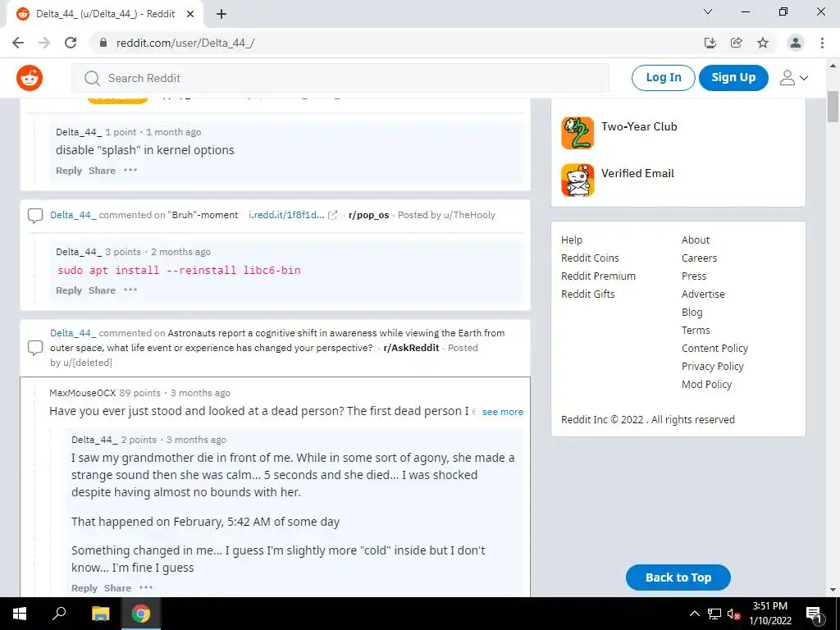Viewport: 840px width, 630px height.
Task: Click the Two-Year Club trophy icon
Action: click(x=577, y=133)
